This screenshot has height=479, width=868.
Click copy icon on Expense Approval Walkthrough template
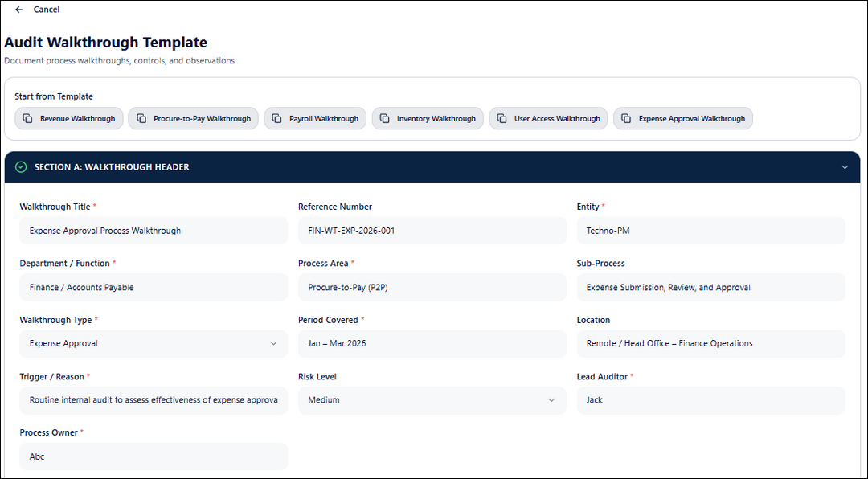point(626,118)
